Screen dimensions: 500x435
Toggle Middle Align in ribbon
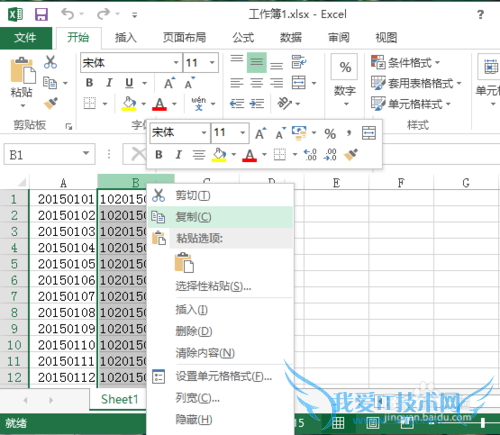(256, 62)
